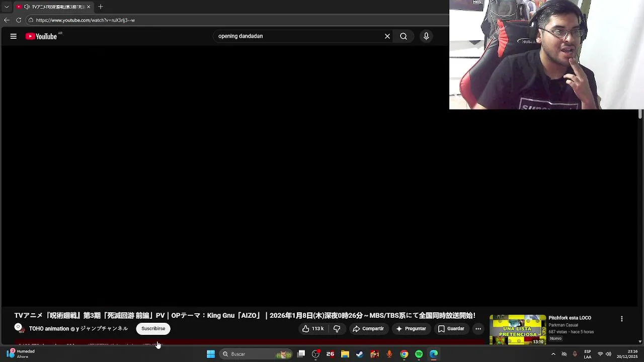Open the red 26 taskbar app
644x362 pixels.
330,354
